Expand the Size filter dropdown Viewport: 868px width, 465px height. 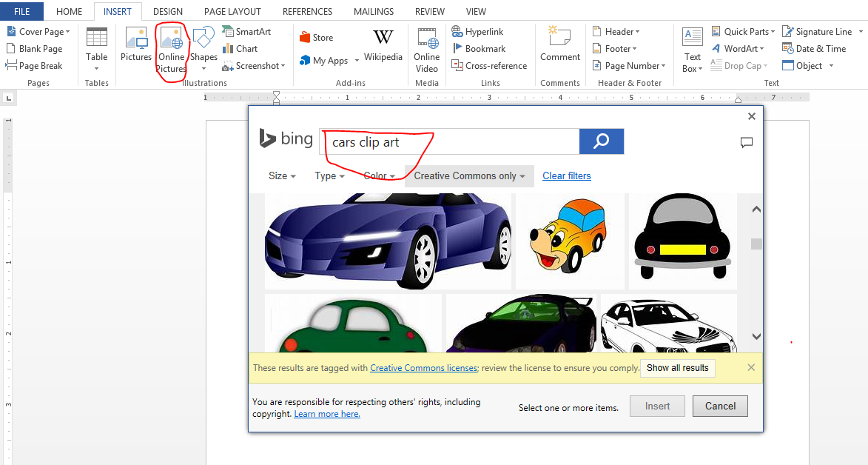point(282,176)
